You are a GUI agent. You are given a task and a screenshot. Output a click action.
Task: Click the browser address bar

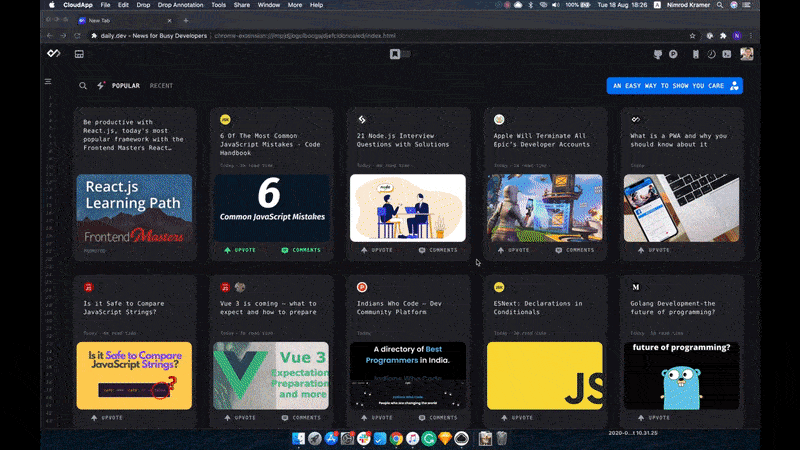pyautogui.click(x=388, y=36)
